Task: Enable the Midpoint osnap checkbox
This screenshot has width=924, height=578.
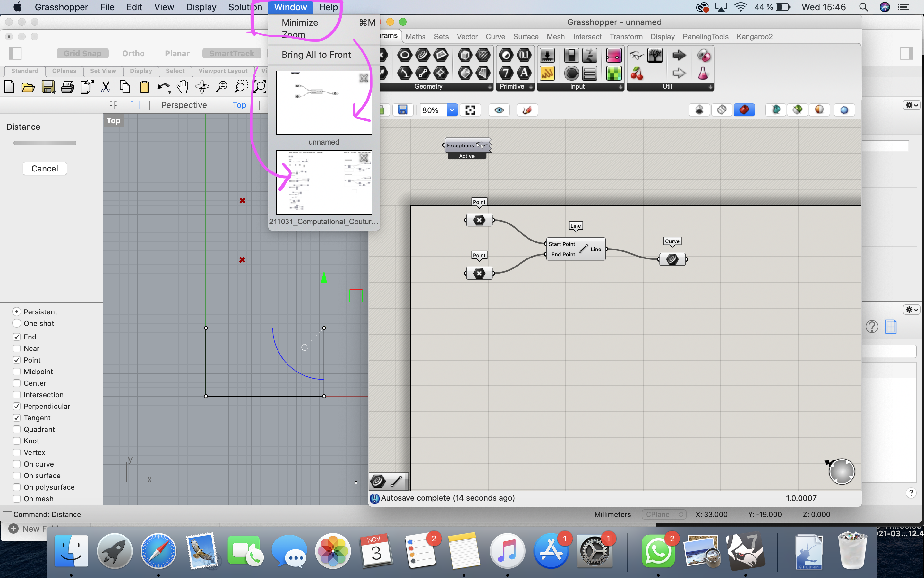Action: [x=16, y=371]
